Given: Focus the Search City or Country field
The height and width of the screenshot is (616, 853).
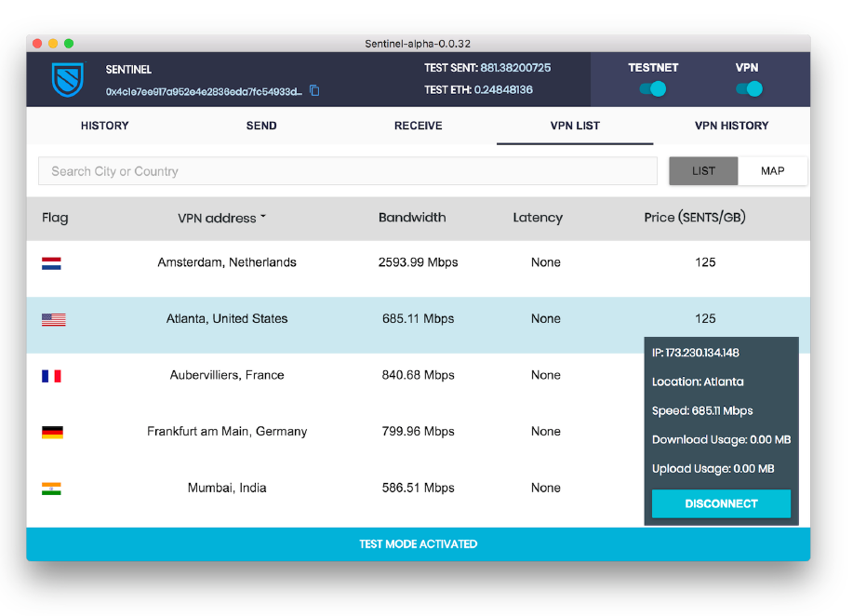Looking at the screenshot, I should [x=348, y=171].
